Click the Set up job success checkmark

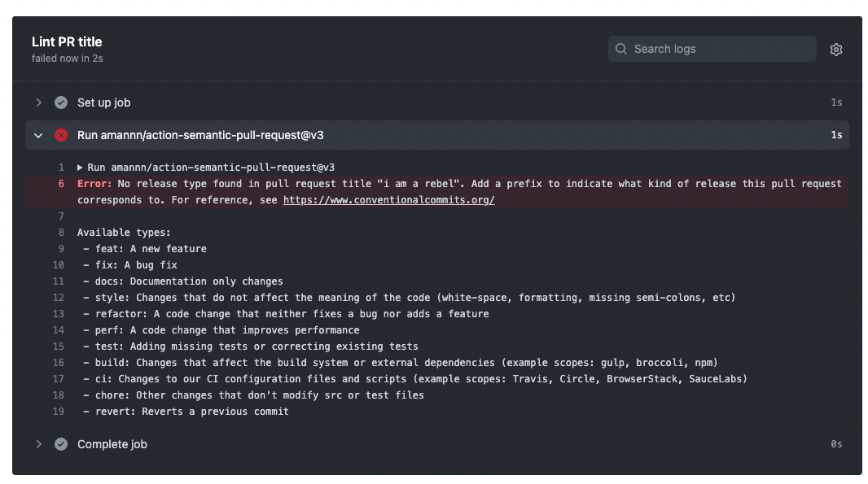click(61, 102)
